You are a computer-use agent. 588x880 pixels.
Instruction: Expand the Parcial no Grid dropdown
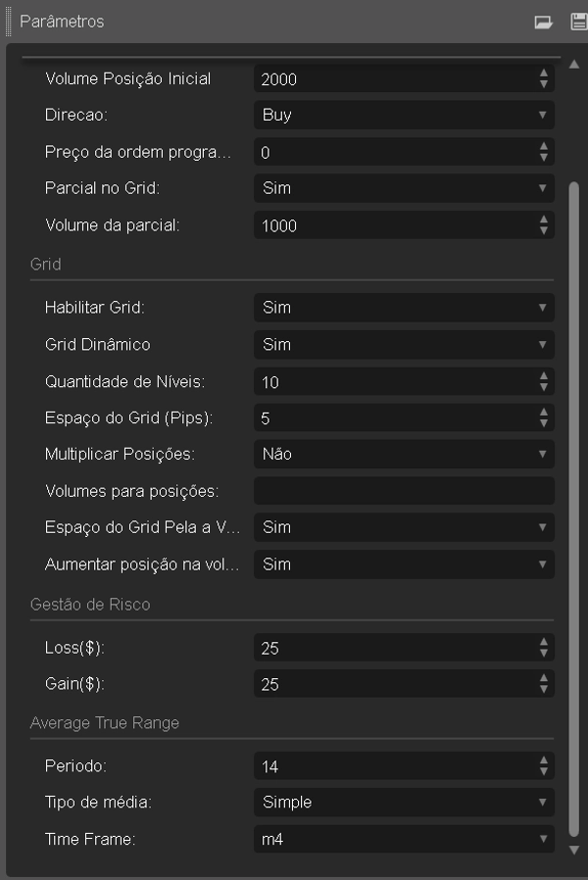[x=404, y=188]
